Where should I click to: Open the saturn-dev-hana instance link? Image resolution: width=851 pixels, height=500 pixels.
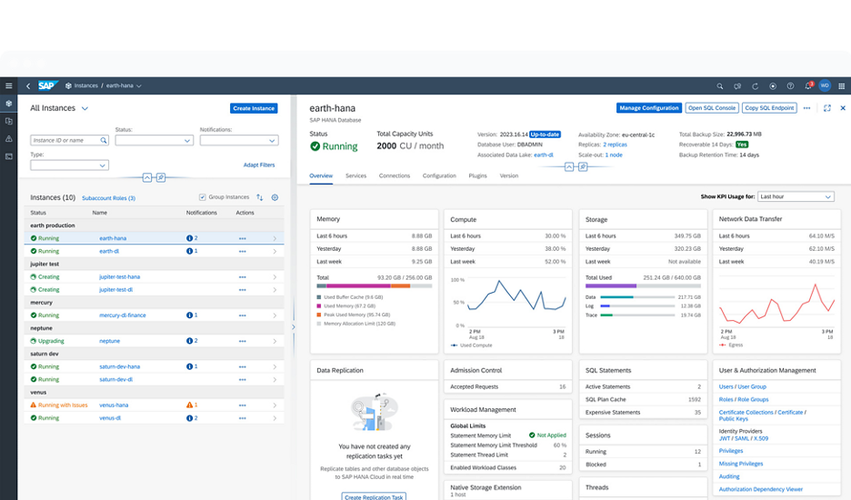tap(119, 367)
